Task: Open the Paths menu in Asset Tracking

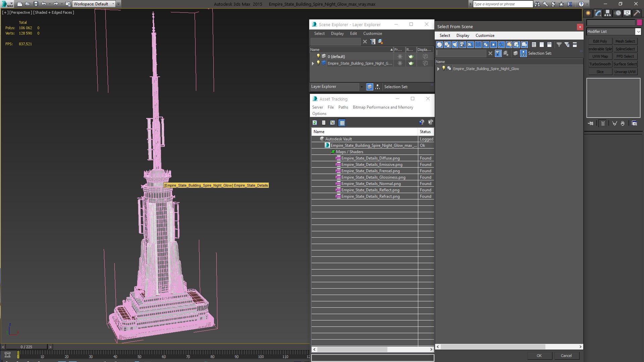Action: (343, 107)
